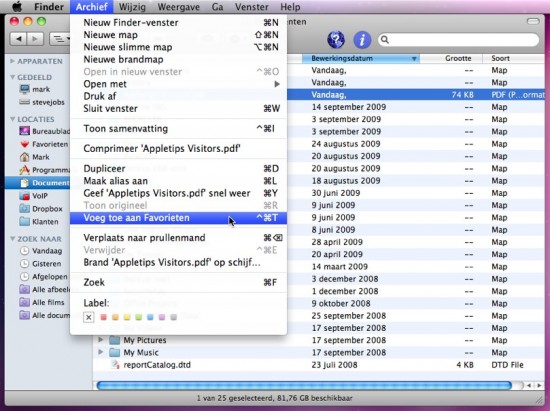The image size is (550, 411).
Task: Remove label with the X swatch
Action: point(89,317)
